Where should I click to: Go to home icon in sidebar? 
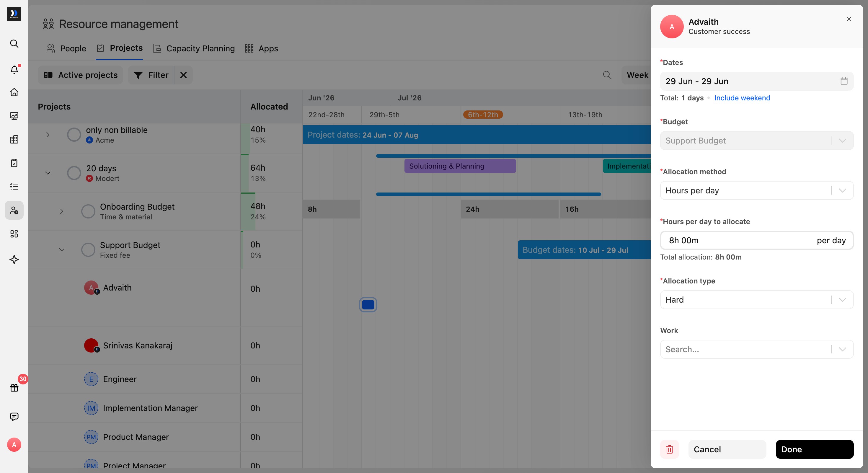pos(14,92)
